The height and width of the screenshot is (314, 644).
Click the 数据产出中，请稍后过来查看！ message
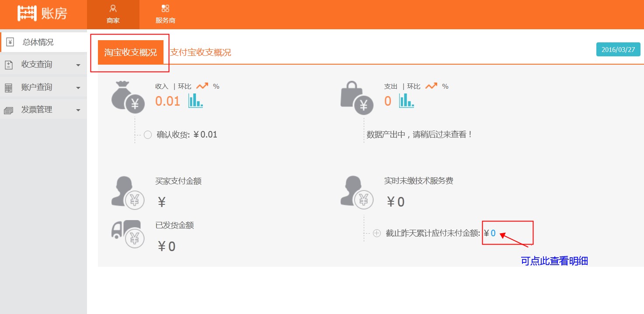(x=420, y=135)
